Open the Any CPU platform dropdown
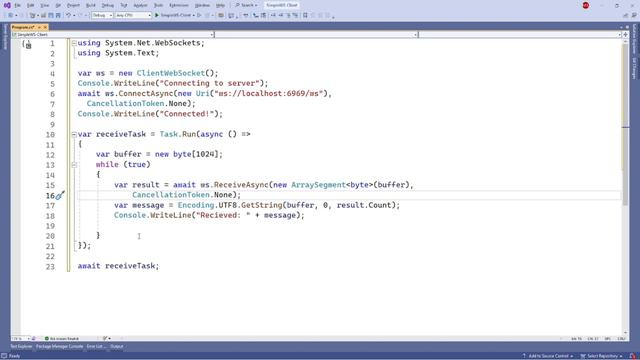 click(133, 15)
